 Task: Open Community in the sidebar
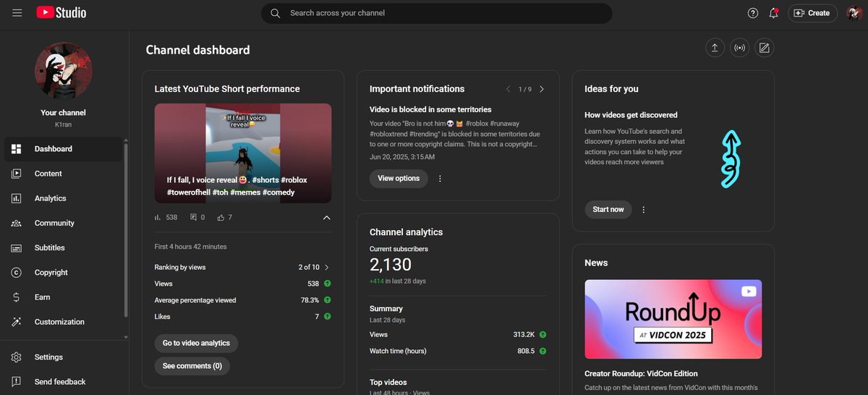click(x=63, y=223)
